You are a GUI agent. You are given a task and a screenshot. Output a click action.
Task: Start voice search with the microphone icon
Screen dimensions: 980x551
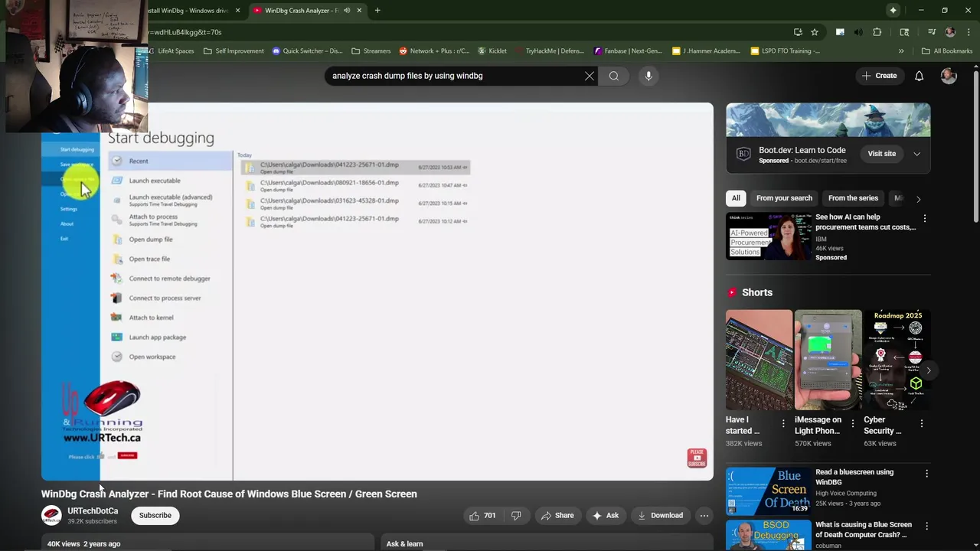(648, 76)
